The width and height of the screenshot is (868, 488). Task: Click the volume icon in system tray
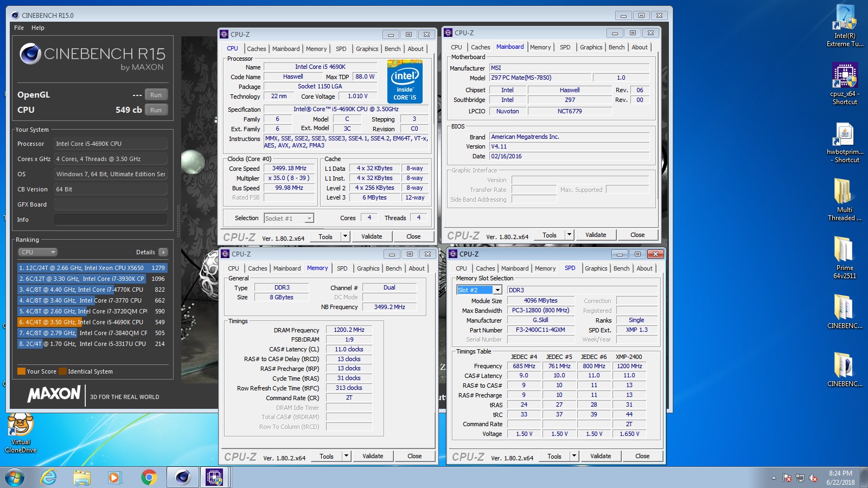813,478
